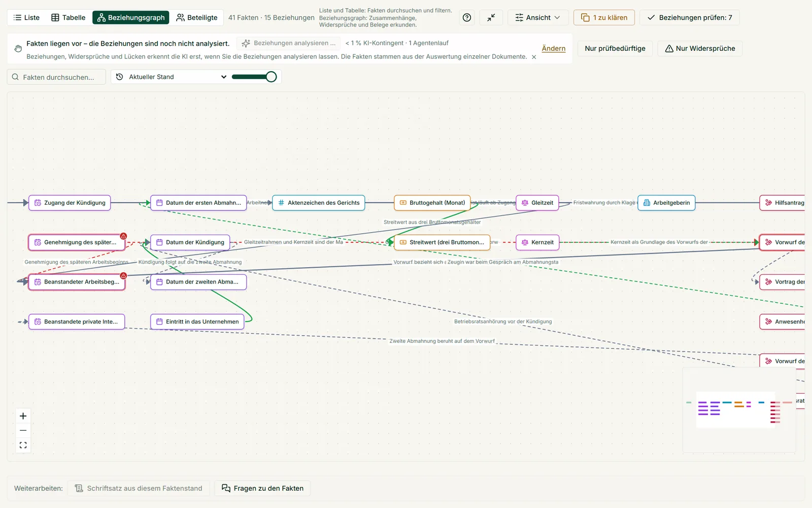This screenshot has height=508, width=812.
Task: Select the 'Eintritt in das Unternehmen' calendar node
Action: click(x=197, y=322)
